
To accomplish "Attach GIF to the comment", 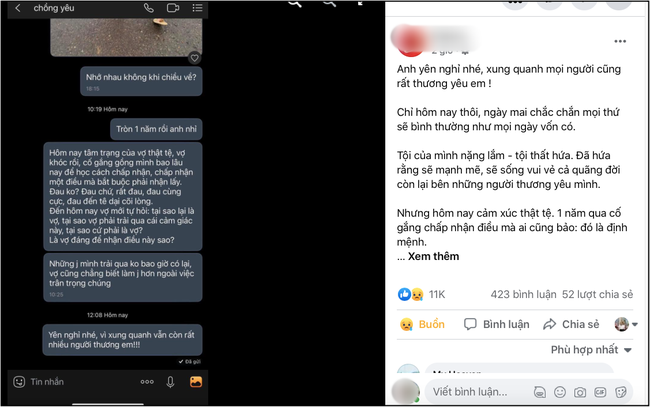I will [x=600, y=392].
